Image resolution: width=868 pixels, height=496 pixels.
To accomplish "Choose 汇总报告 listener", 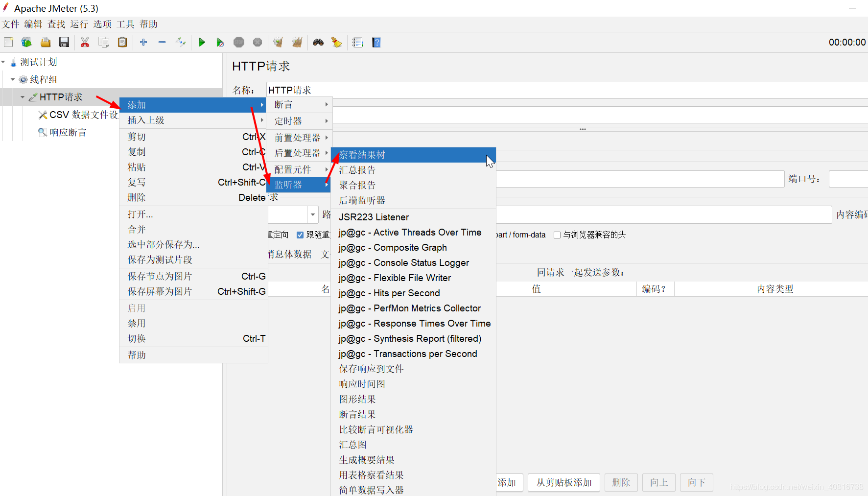I will click(414, 170).
